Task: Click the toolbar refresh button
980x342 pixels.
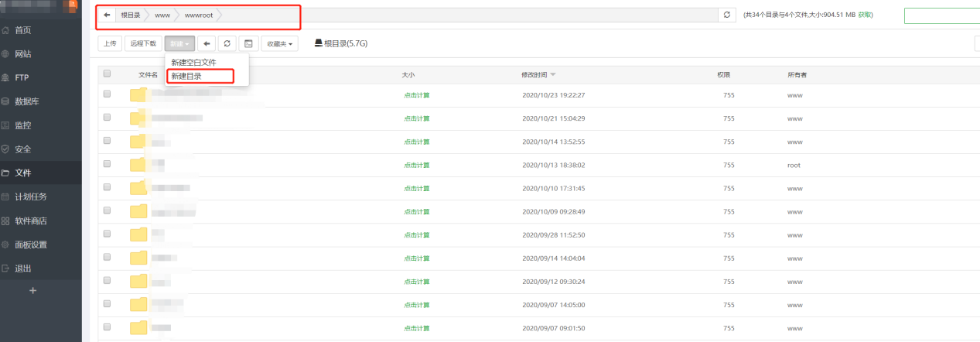Action: (x=227, y=44)
